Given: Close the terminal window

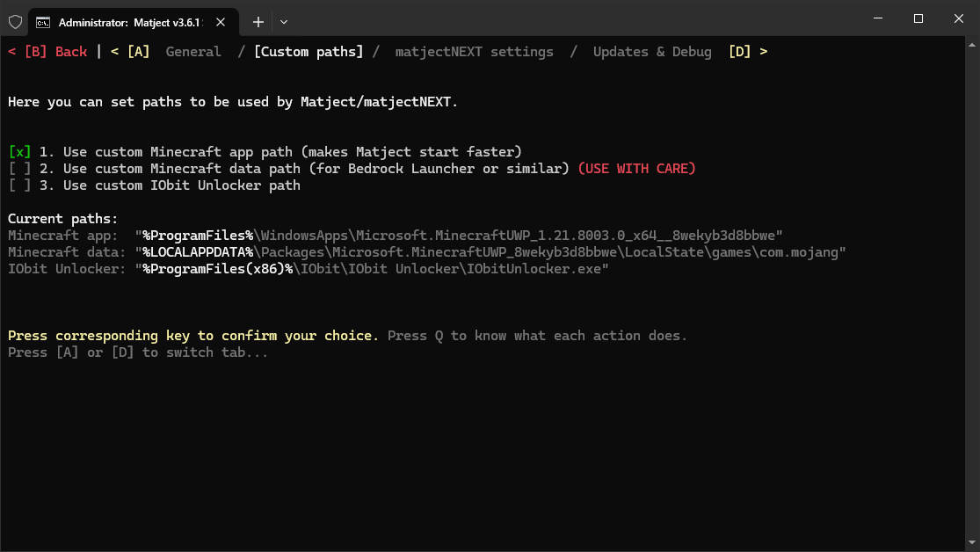Looking at the screenshot, I should click(x=959, y=18).
